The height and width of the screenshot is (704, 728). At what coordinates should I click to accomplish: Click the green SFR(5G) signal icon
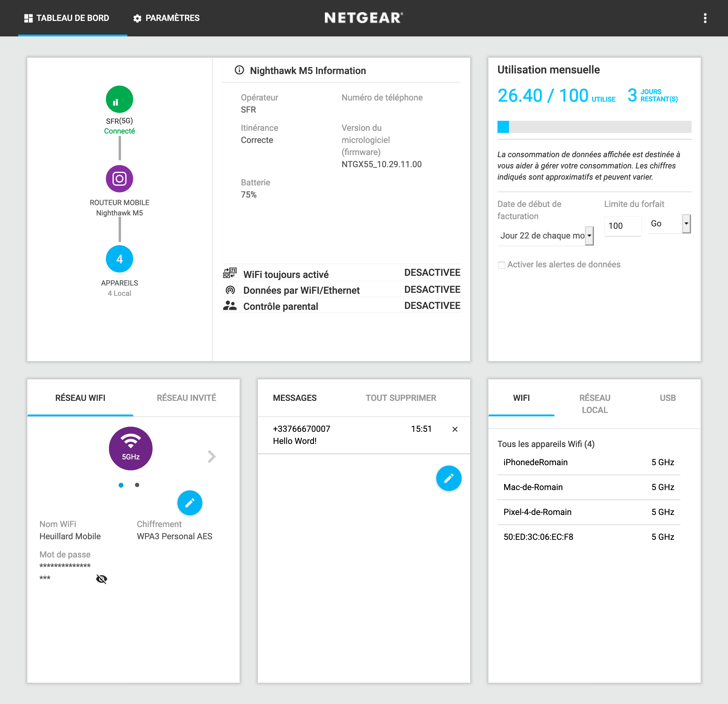pyautogui.click(x=119, y=99)
